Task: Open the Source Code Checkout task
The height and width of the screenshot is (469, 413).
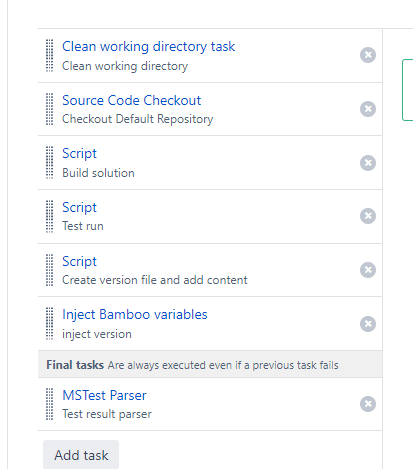Action: (x=132, y=100)
